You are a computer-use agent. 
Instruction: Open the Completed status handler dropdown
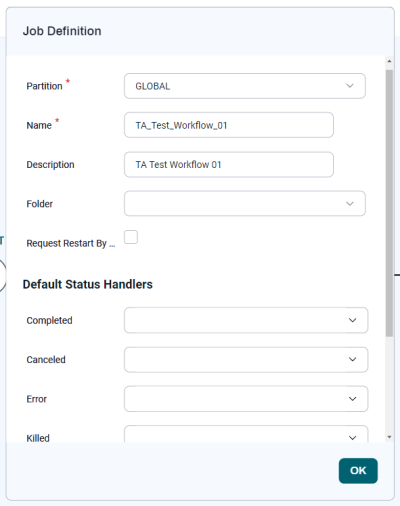pos(246,320)
